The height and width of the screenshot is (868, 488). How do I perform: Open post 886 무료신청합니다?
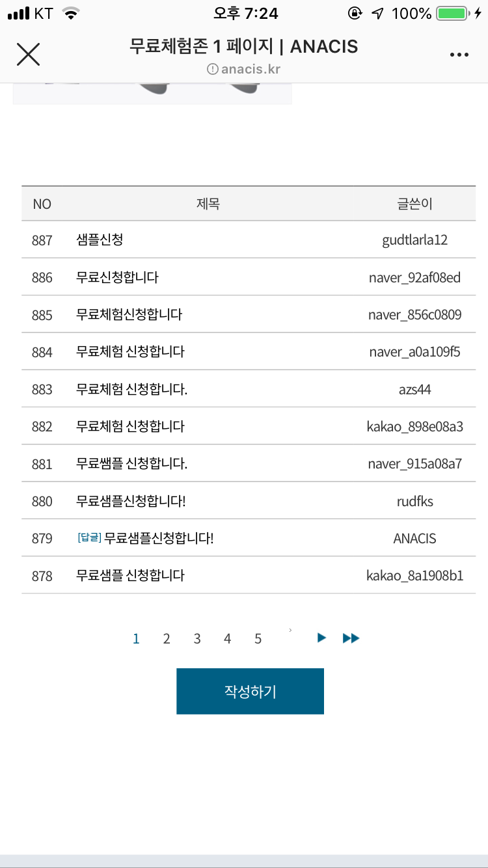pos(117,278)
